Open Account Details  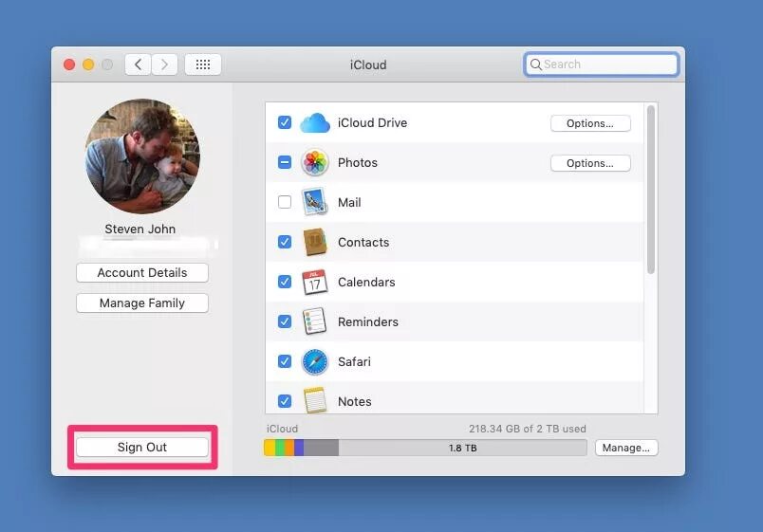coord(142,273)
